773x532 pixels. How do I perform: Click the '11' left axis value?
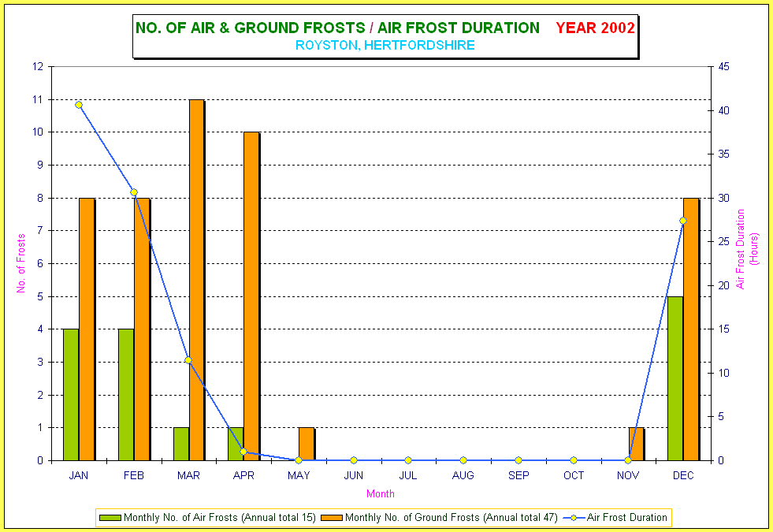click(38, 99)
